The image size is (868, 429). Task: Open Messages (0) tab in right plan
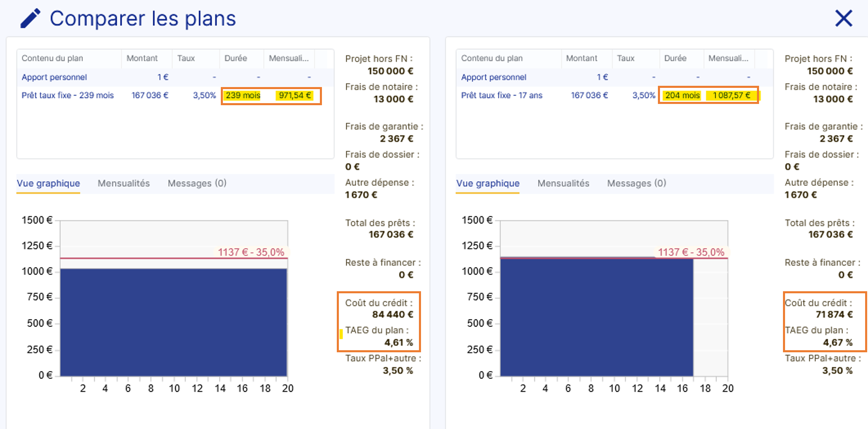(x=636, y=183)
